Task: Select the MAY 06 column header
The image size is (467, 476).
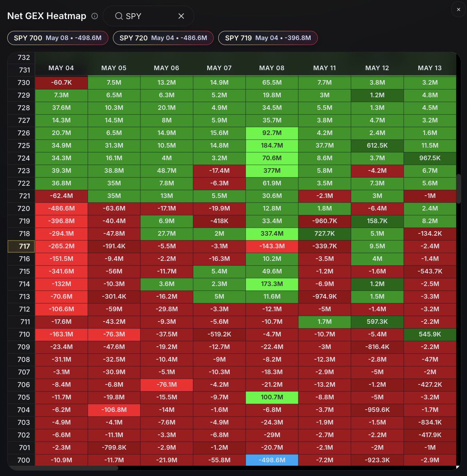Action: point(167,68)
